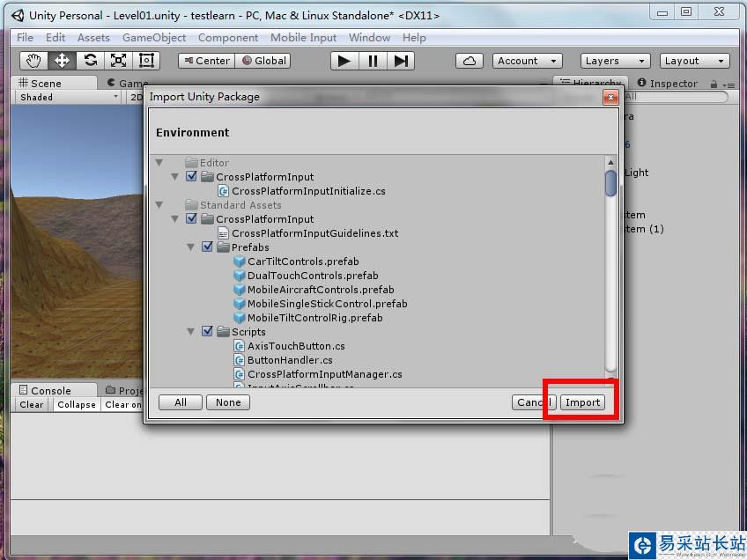Select the Scale tool
Image resolution: width=747 pixels, height=560 pixels.
pyautogui.click(x=118, y=61)
